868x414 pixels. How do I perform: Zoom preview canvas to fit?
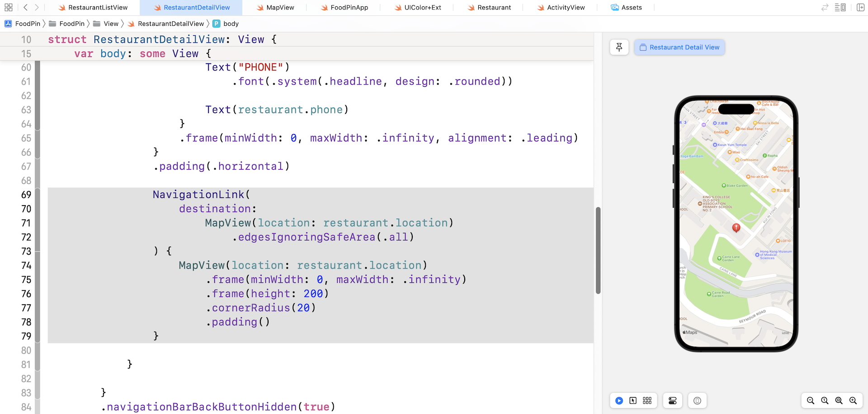pos(839,400)
